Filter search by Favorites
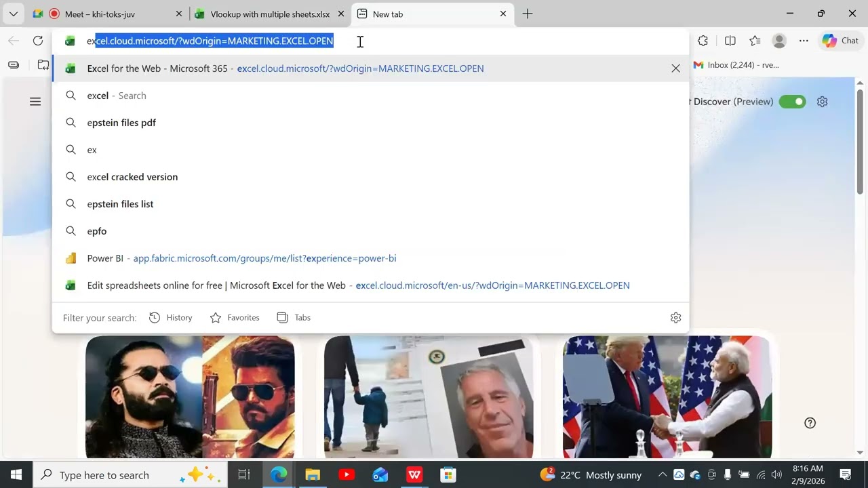This screenshot has width=868, height=488. 235,317
